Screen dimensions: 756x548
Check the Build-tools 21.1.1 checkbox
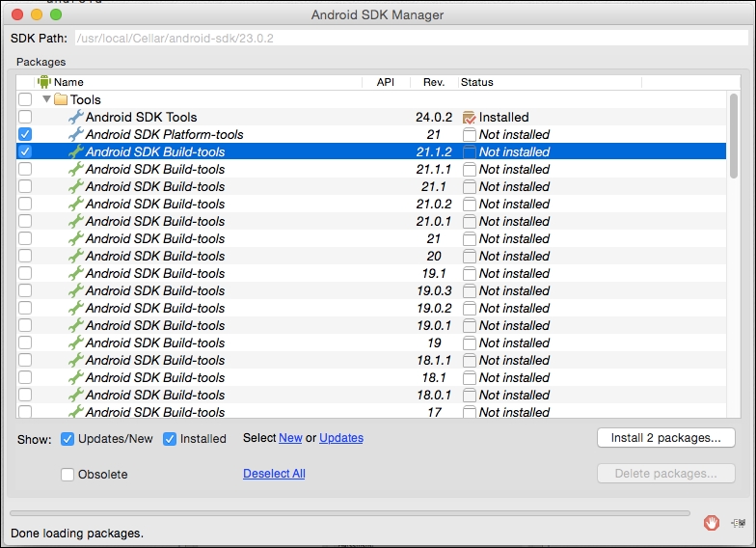click(25, 169)
